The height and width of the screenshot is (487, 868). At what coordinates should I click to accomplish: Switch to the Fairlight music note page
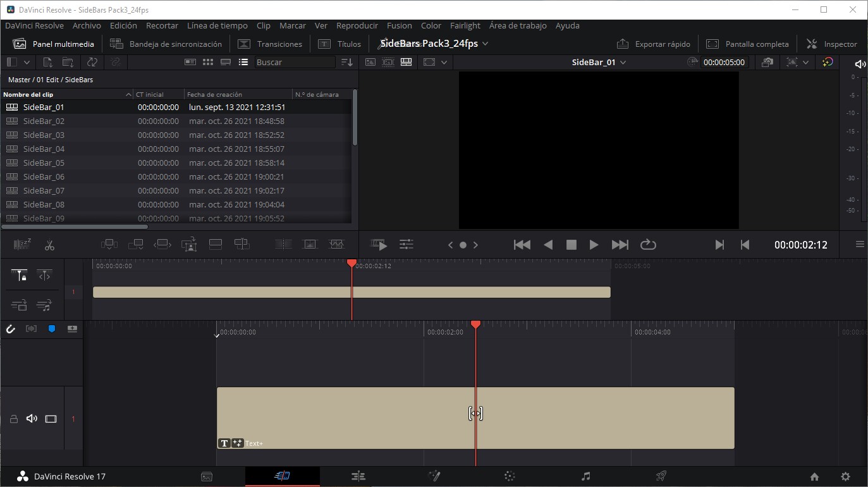[586, 476]
